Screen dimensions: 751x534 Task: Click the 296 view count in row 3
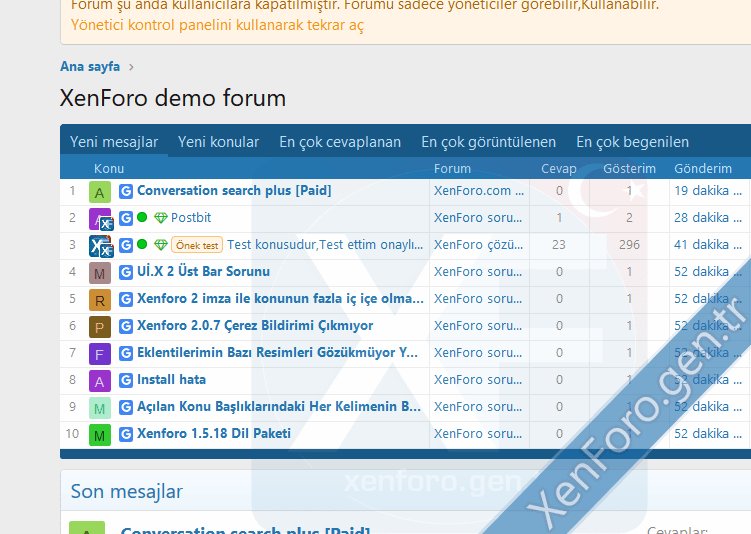pos(629,245)
